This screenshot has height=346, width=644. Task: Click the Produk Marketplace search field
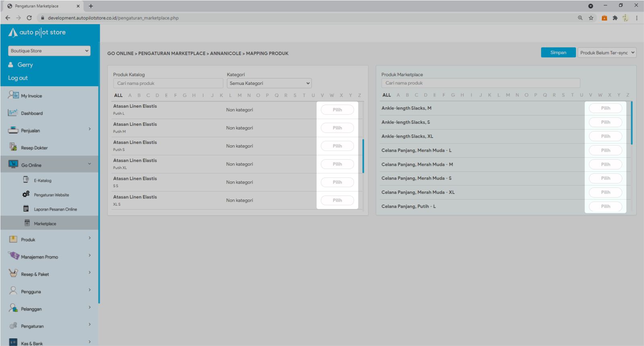pos(480,83)
